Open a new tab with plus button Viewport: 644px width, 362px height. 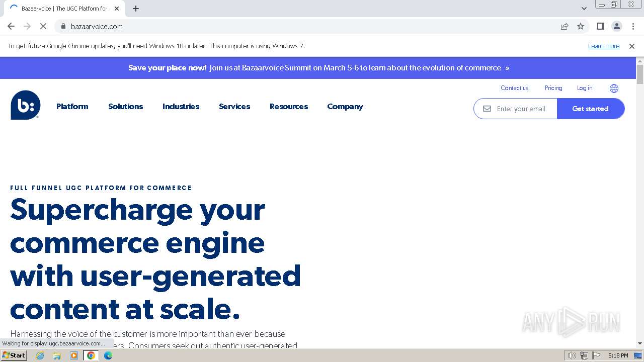tap(136, 9)
